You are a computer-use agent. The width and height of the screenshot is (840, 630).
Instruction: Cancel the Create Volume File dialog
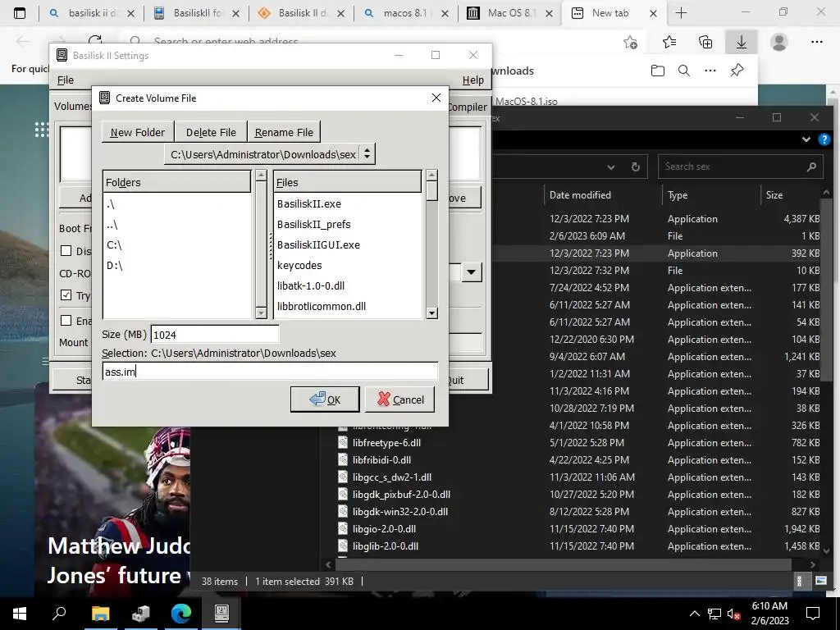tap(399, 399)
